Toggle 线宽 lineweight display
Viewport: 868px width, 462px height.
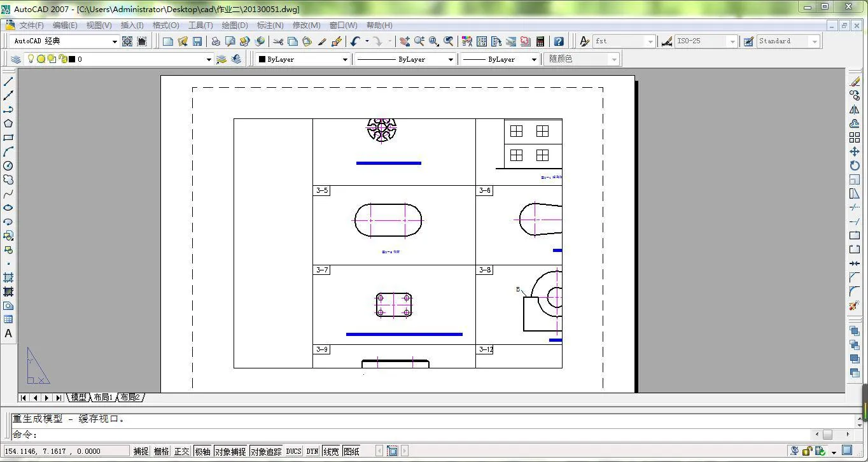(x=331, y=451)
